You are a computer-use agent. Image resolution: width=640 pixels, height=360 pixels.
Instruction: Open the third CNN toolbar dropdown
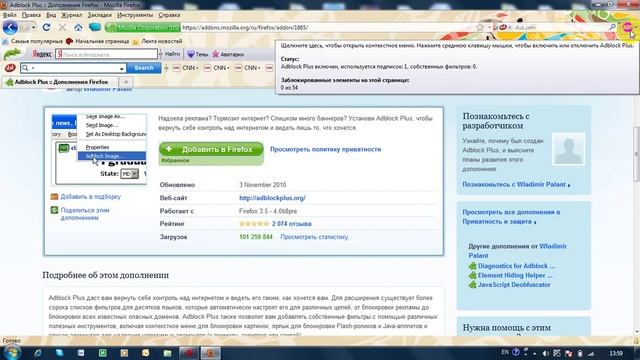(248, 68)
